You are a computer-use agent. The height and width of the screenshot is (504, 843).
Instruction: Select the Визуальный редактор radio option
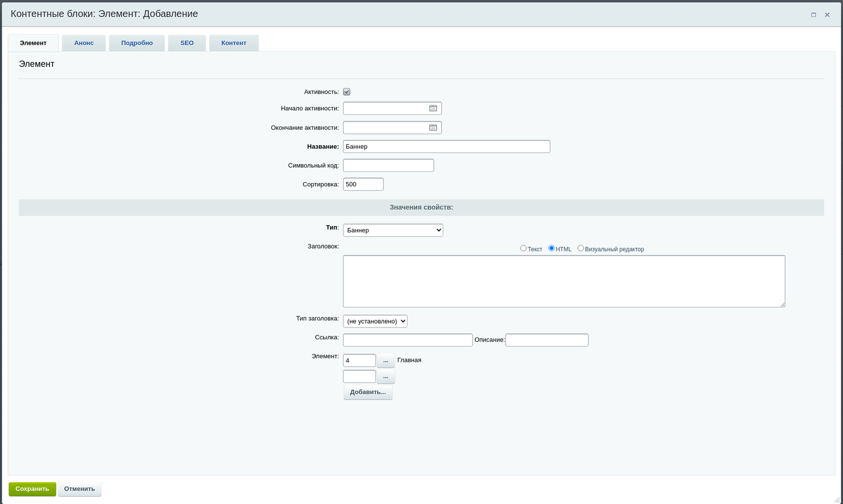pyautogui.click(x=581, y=248)
